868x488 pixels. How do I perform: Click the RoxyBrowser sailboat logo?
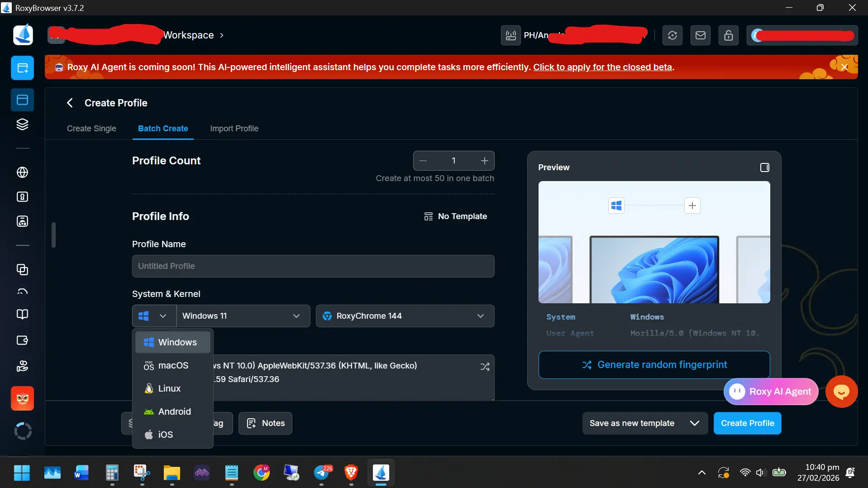(23, 35)
